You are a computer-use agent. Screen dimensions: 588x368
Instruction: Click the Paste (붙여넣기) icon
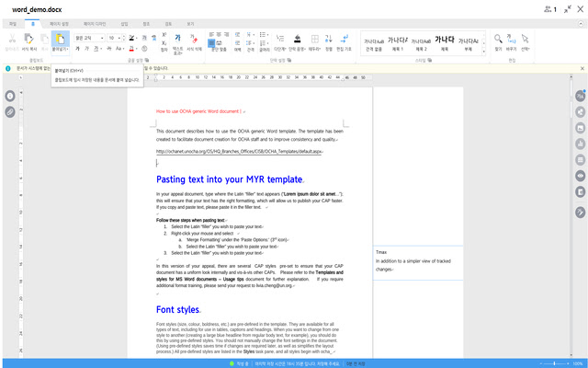point(60,40)
